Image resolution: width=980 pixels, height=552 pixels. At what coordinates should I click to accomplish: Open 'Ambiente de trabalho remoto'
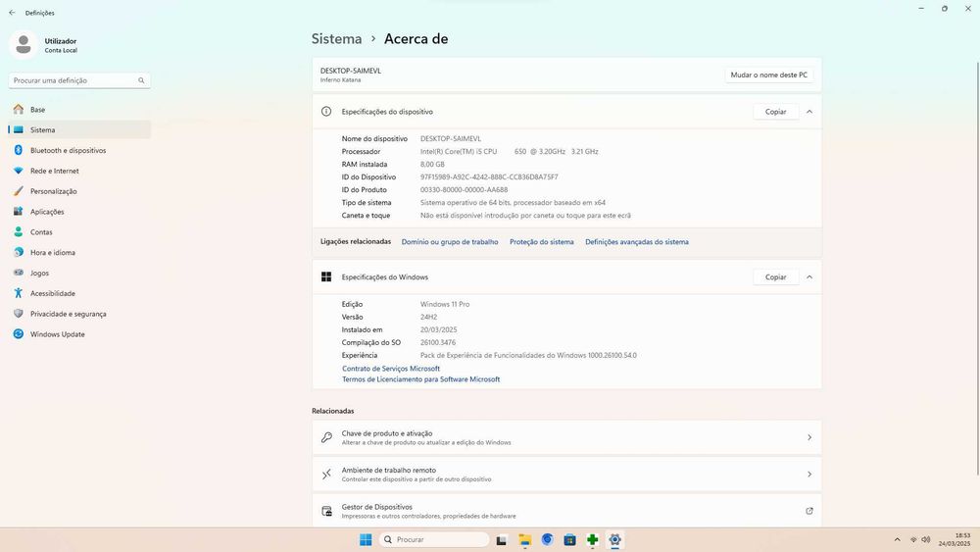pos(566,475)
